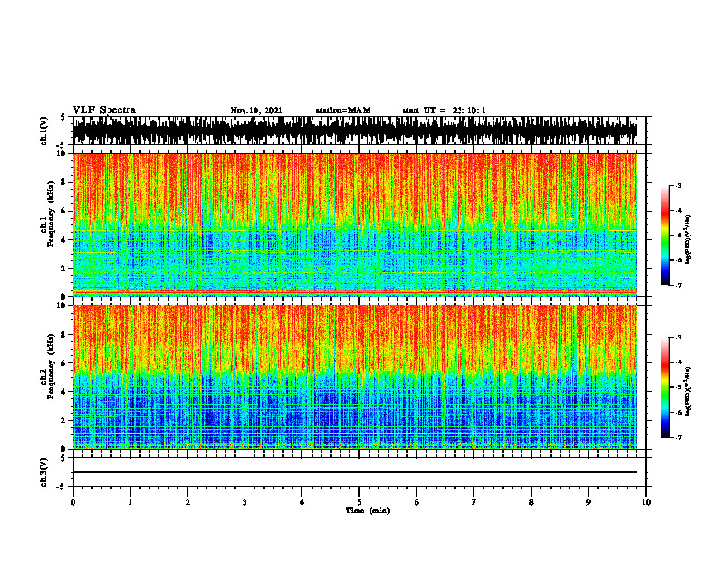Click the black ch.1 voltage waveform strip
The width and height of the screenshot is (728, 563).
pos(355,131)
